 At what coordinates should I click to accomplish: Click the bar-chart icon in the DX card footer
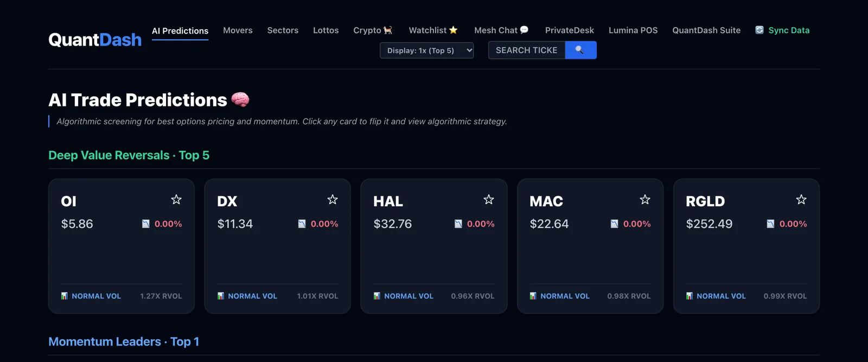click(221, 296)
